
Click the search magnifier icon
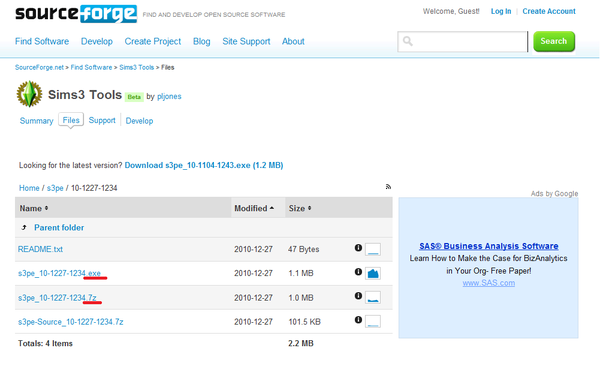[x=408, y=41]
